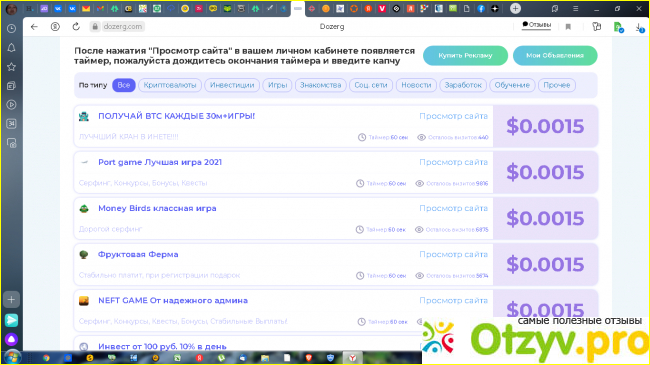
Task: Open Alice assistant purple icon
Action: [11, 339]
